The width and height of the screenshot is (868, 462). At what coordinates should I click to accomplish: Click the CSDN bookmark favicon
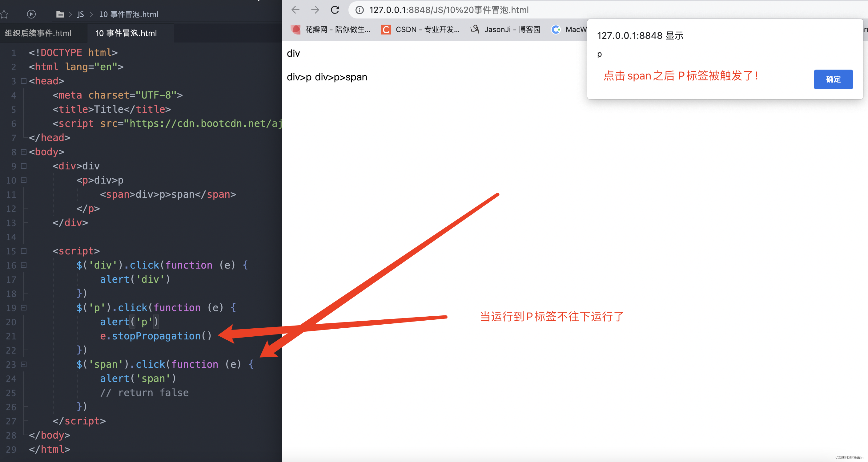pyautogui.click(x=386, y=30)
